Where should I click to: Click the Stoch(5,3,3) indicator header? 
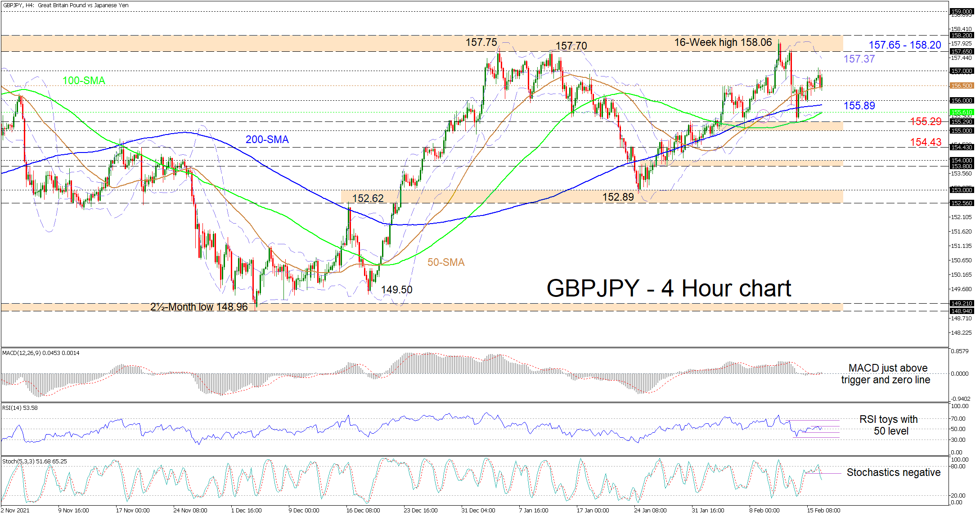(34, 462)
